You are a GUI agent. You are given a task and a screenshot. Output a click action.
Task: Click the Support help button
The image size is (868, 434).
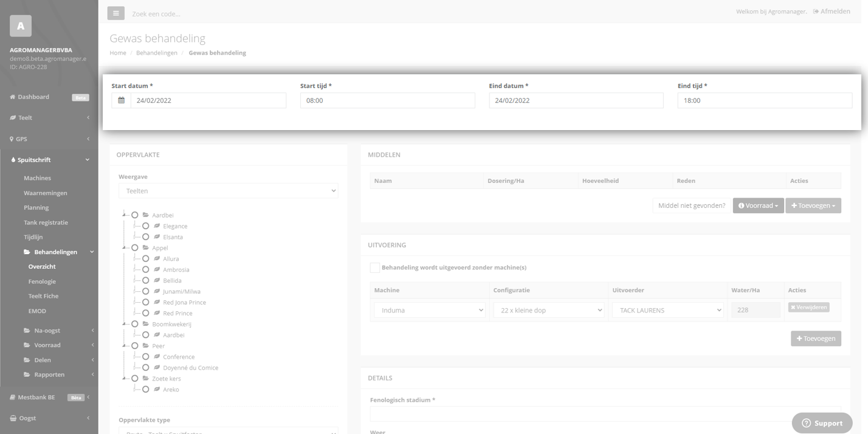822,423
